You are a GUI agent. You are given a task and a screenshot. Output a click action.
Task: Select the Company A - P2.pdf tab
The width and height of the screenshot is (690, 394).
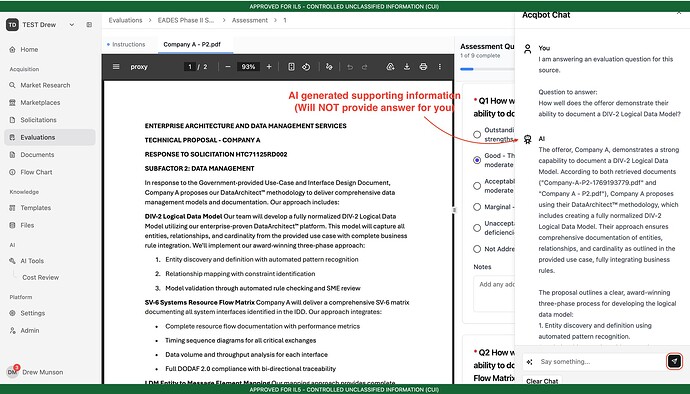[x=192, y=44]
